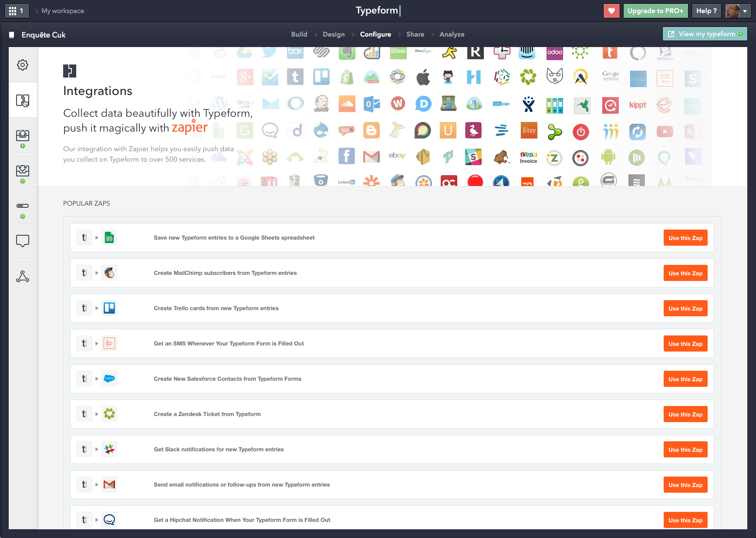Click 'Create a Zendesk Ticket from Typeform'

tap(207, 414)
